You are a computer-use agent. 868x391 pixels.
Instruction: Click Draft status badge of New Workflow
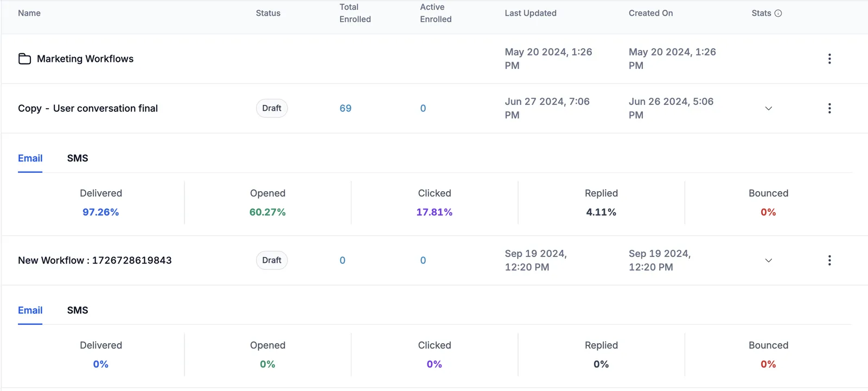[272, 260]
